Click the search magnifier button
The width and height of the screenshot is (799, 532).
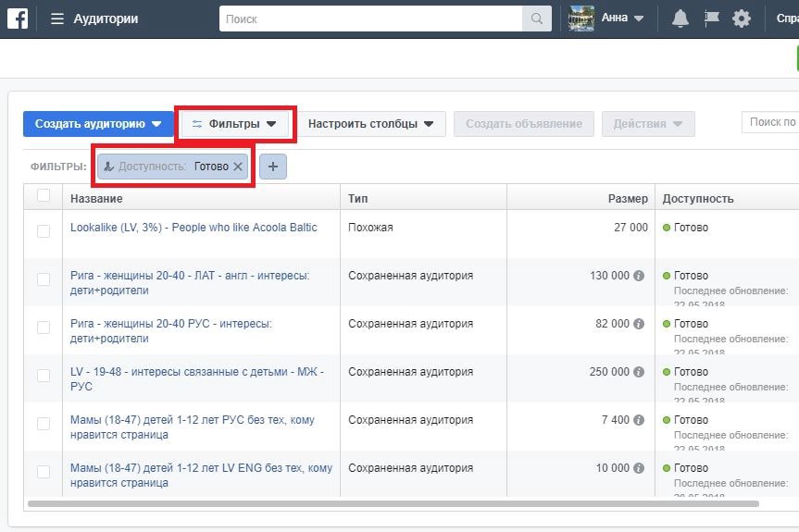[536, 19]
